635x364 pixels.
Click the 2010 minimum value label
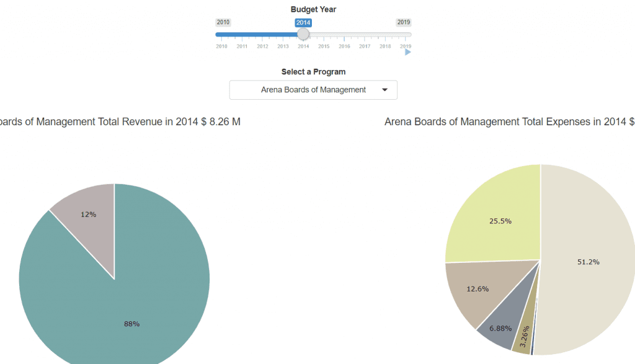coord(223,22)
